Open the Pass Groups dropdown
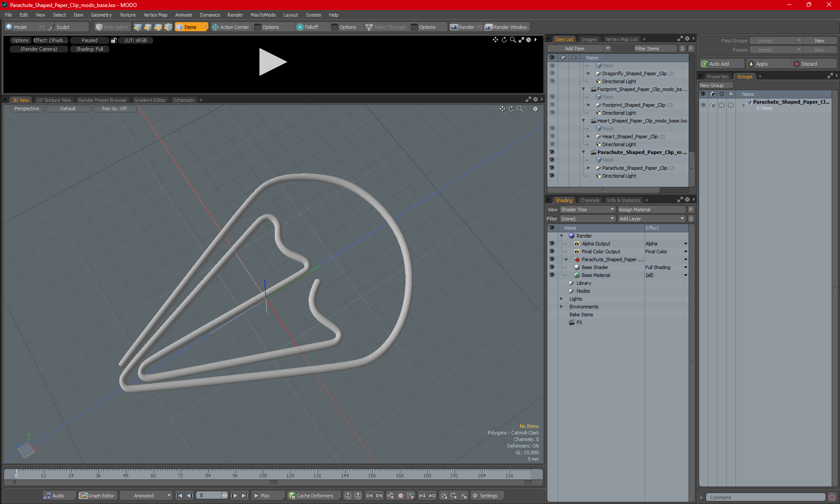The image size is (840, 504). (777, 41)
